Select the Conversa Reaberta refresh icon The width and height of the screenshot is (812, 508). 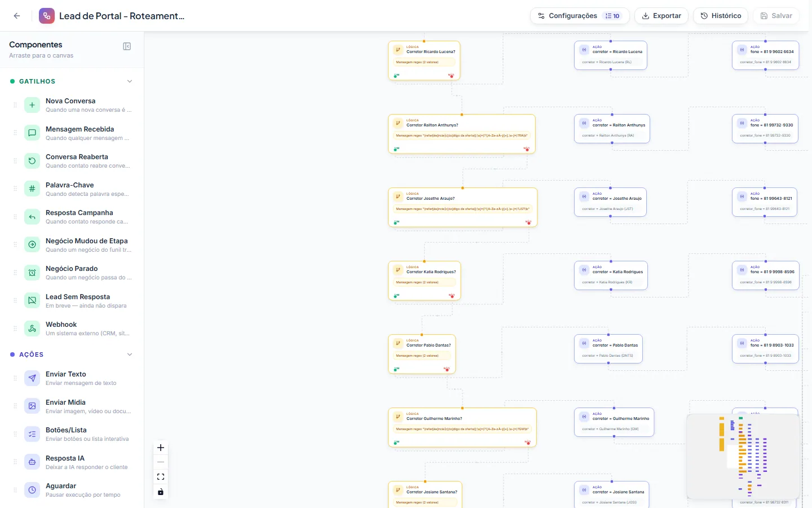[x=32, y=161]
